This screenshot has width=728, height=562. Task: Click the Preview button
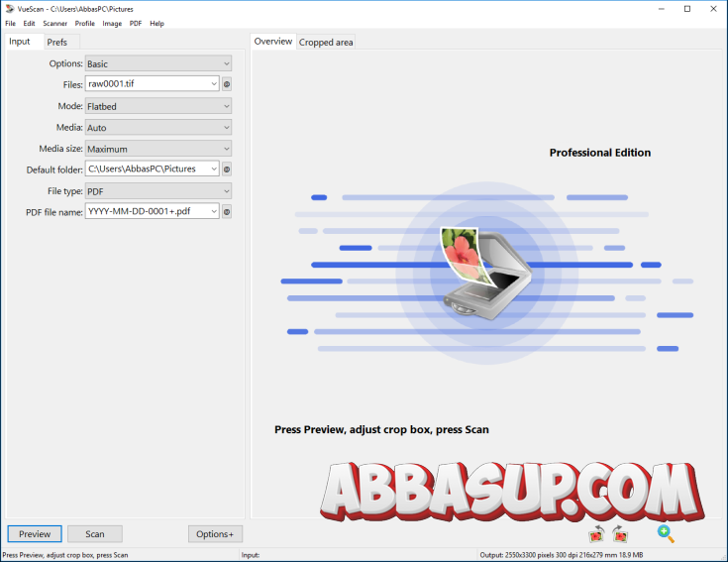coord(35,534)
